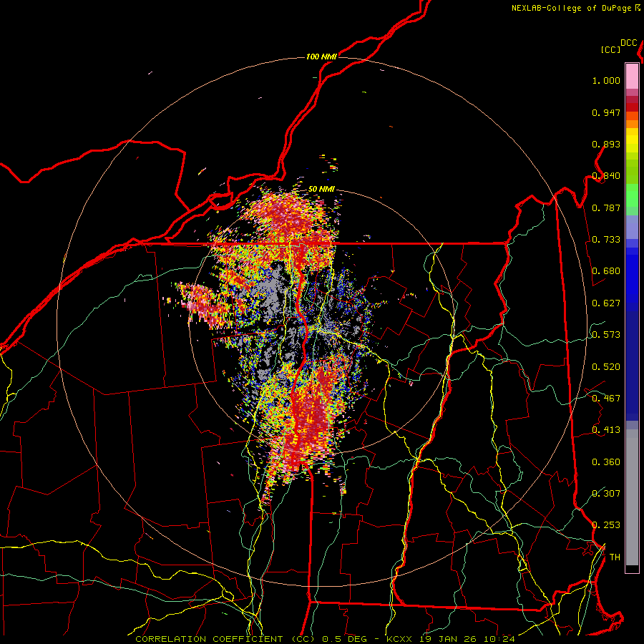This screenshot has height=644, width=644.
Task: Select the 0.947 colorbar value
Action: (x=606, y=112)
